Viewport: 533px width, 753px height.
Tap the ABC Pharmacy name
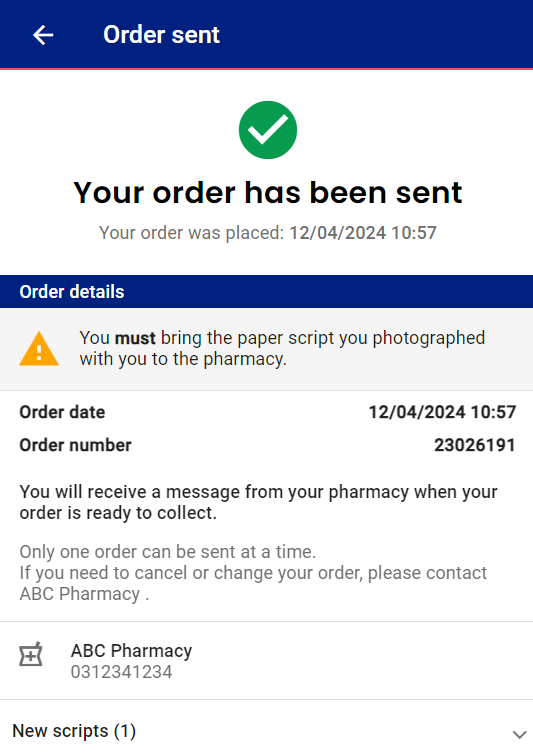(x=131, y=651)
